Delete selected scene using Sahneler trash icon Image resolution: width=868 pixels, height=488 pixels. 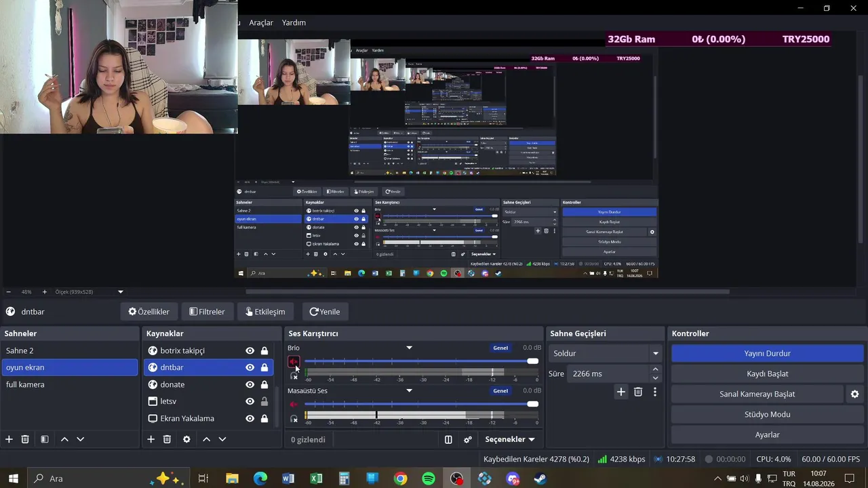(25, 439)
